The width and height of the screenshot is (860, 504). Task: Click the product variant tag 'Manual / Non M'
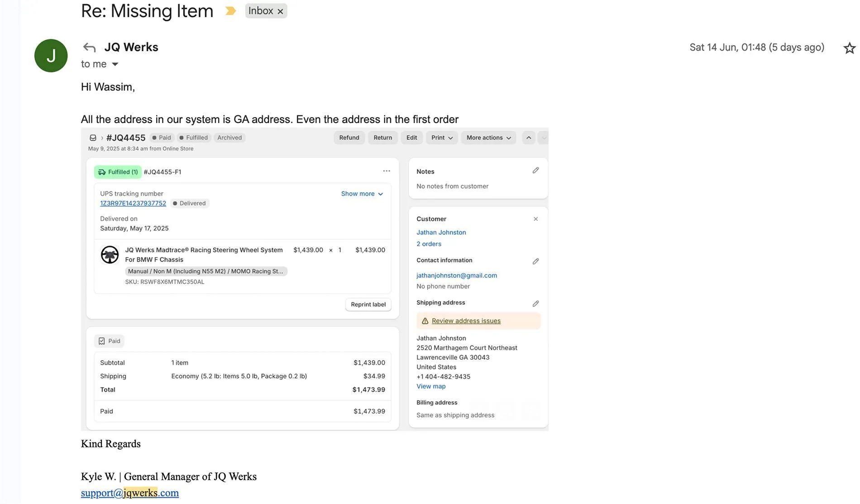[x=206, y=271]
